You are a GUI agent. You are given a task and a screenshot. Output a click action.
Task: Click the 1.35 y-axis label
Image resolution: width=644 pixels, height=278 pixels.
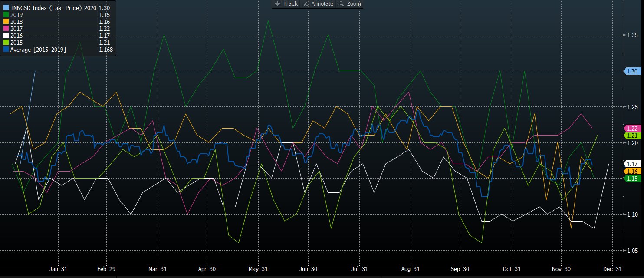(x=632, y=35)
